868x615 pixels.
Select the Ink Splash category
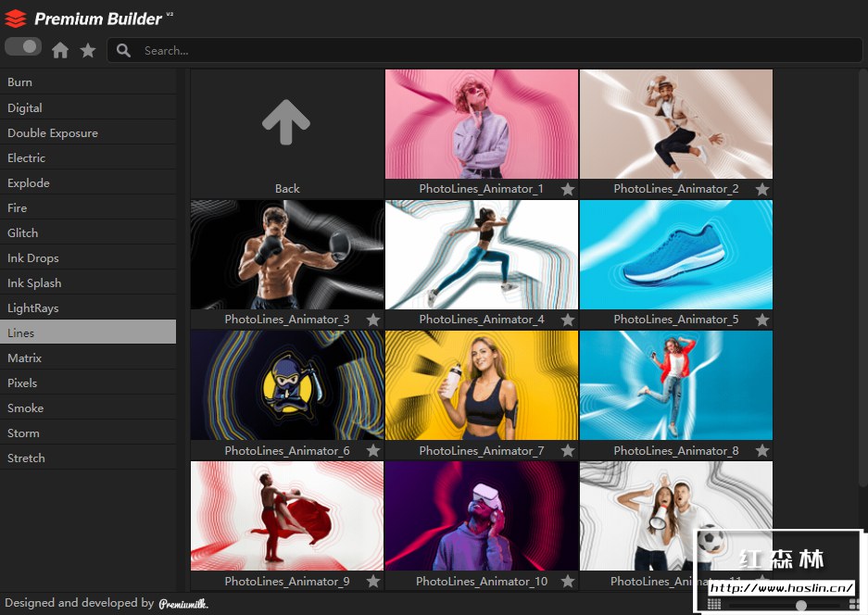pyautogui.click(x=88, y=282)
